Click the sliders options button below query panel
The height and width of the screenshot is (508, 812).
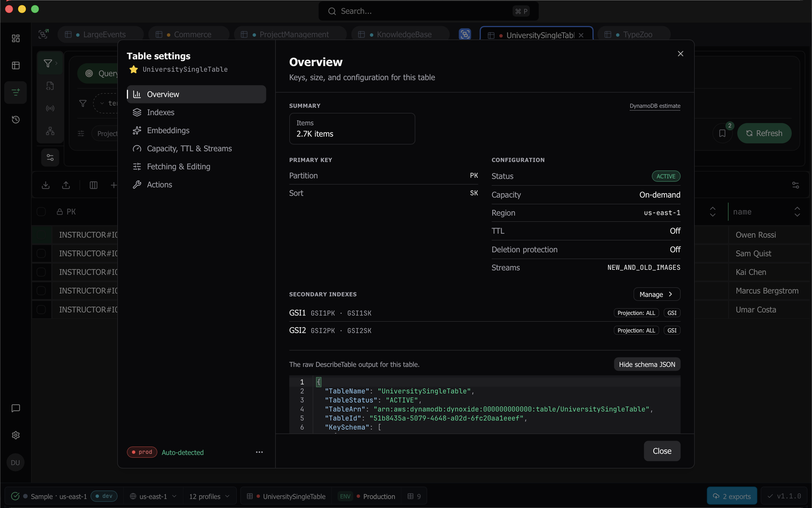[50, 157]
